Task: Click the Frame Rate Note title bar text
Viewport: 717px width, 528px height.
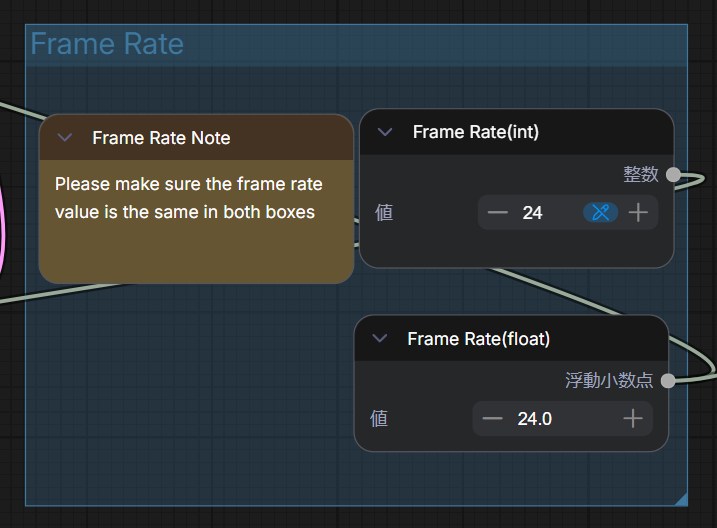Action: (x=161, y=138)
